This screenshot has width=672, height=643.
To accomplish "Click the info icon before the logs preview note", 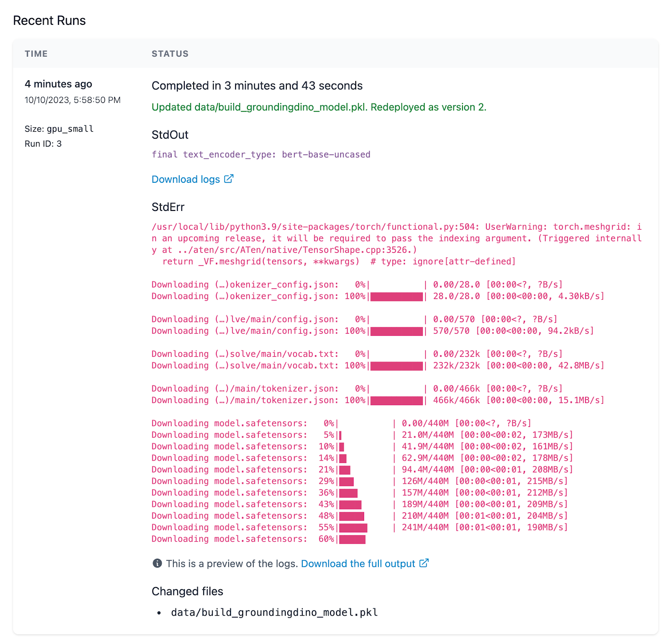I will [x=157, y=564].
